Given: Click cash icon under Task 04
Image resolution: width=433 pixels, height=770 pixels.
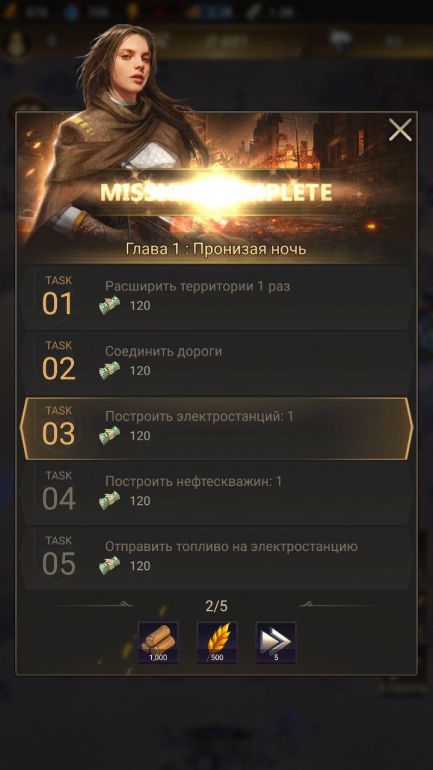Looking at the screenshot, I should point(109,501).
